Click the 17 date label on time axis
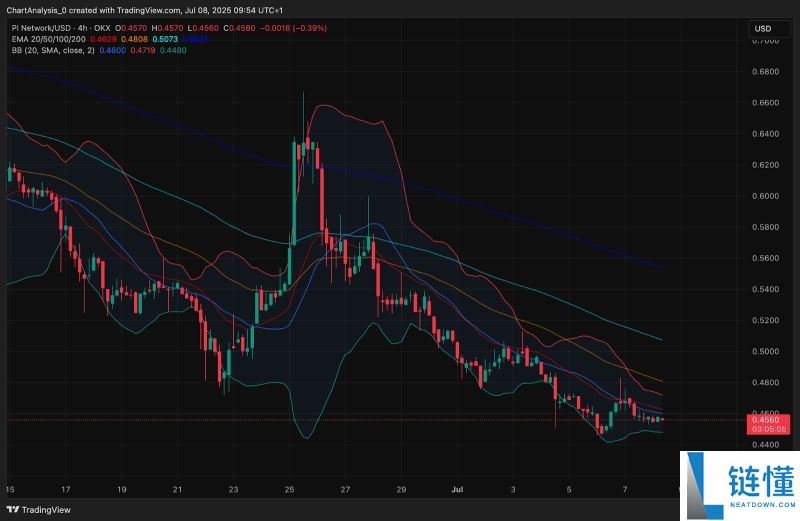 click(66, 490)
